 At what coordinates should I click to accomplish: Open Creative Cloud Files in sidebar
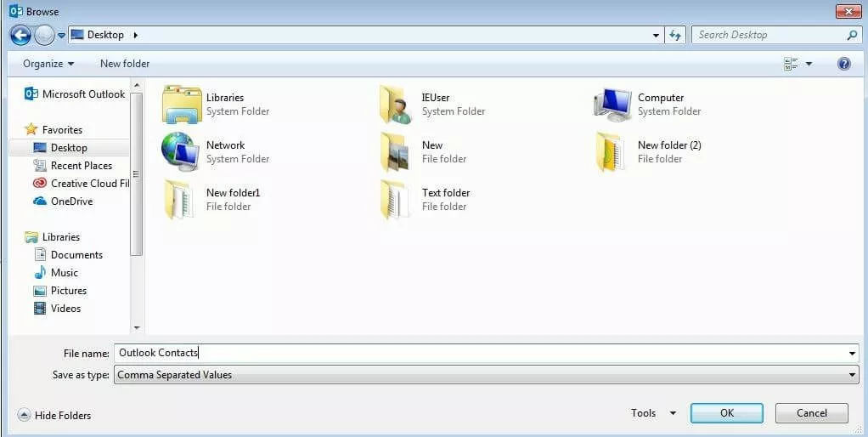point(81,184)
